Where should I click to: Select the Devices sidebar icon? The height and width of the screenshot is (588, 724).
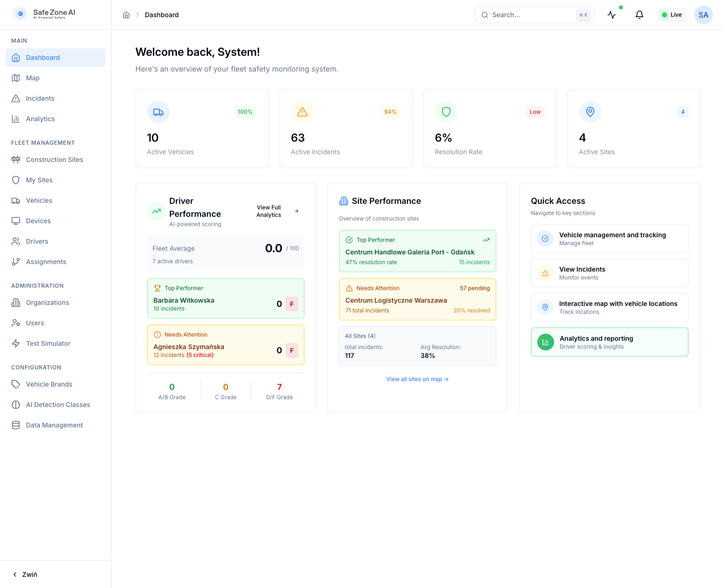(x=16, y=220)
